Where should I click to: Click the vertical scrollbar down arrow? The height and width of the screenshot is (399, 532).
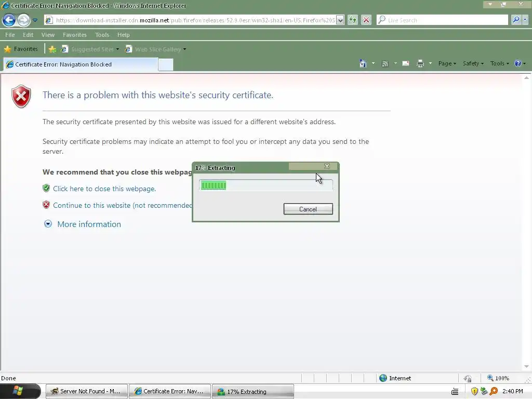pos(526,366)
